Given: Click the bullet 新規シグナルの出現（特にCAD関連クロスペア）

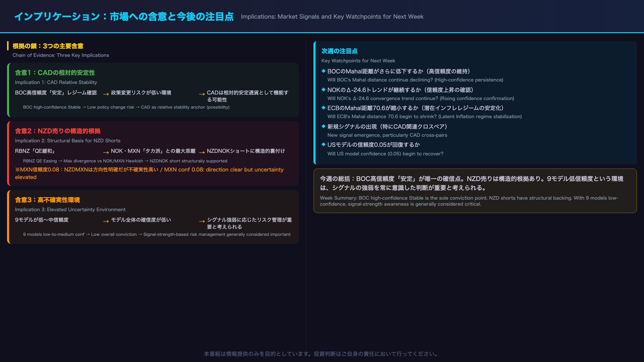Looking at the screenshot, I should pos(387,127).
